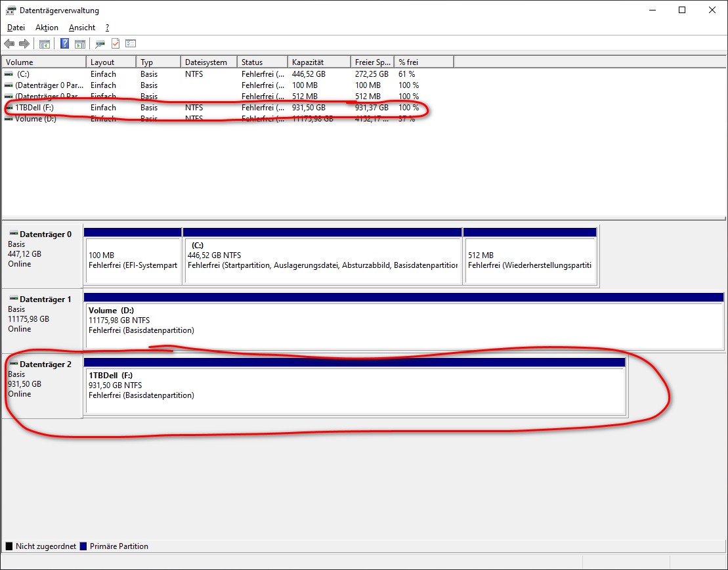This screenshot has width=728, height=570.
Task: Click the Nicht zugeordnet legend label
Action: click(46, 546)
